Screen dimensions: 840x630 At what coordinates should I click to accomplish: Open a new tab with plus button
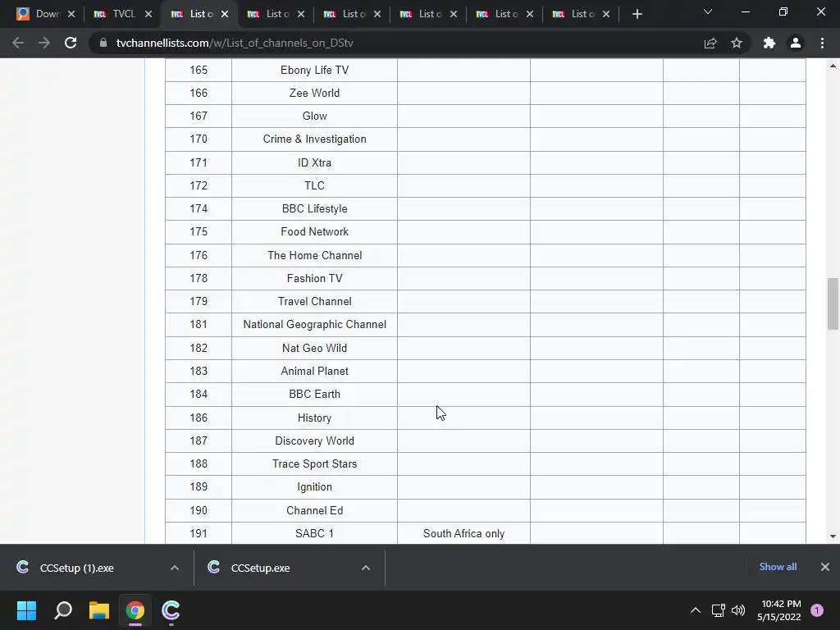637,14
